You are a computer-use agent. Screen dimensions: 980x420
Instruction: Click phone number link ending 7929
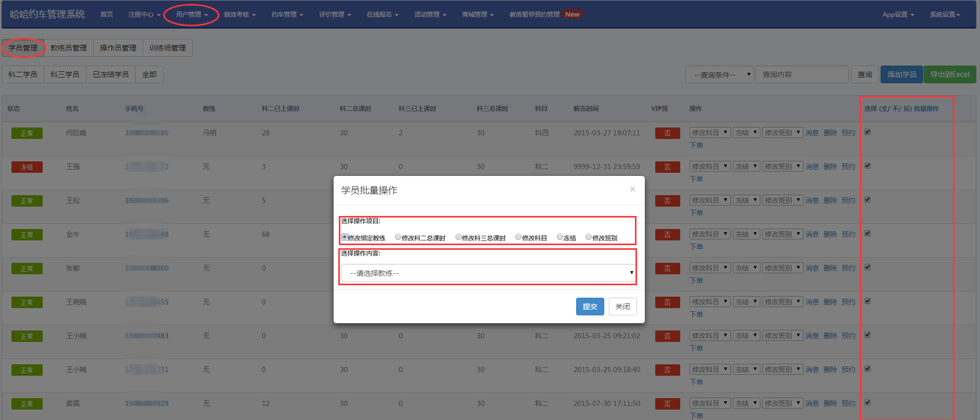[147, 403]
